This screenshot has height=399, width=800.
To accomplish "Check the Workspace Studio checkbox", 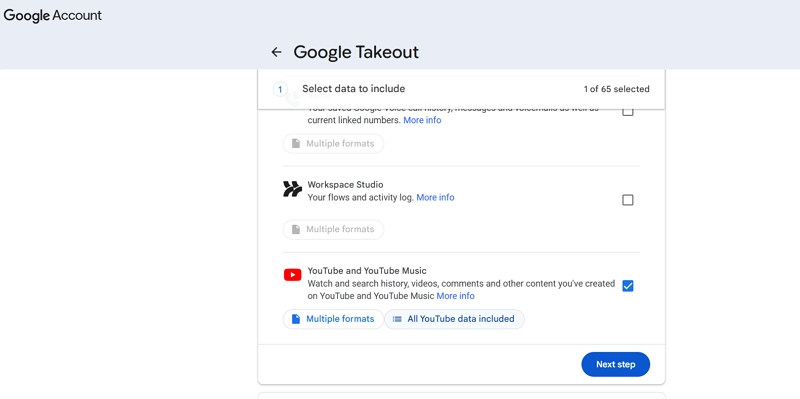I will pyautogui.click(x=628, y=200).
